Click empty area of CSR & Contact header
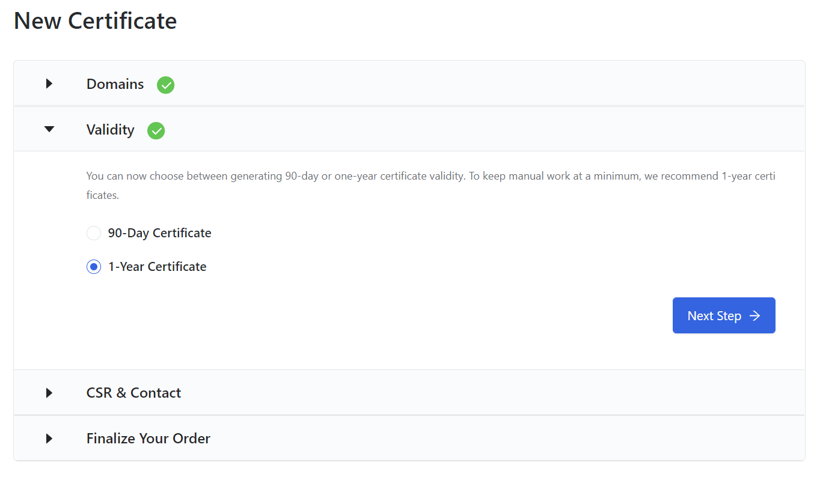 point(481,393)
